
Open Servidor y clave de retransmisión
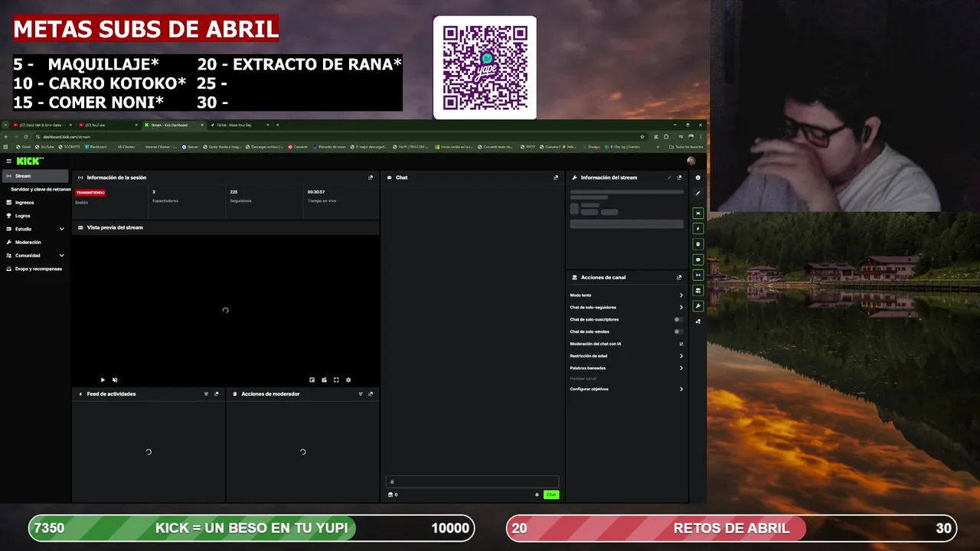point(40,189)
